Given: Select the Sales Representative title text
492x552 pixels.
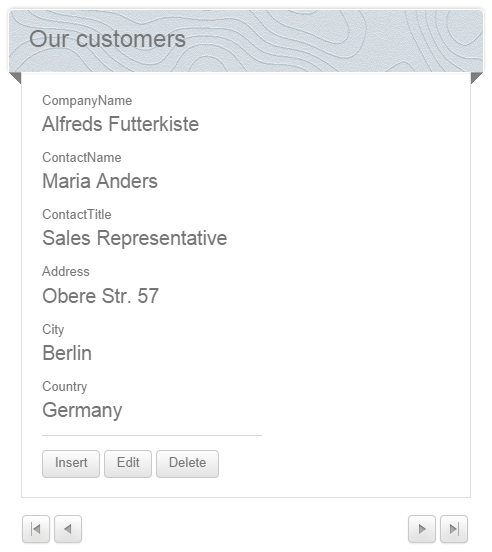Looking at the screenshot, I should tap(135, 238).
